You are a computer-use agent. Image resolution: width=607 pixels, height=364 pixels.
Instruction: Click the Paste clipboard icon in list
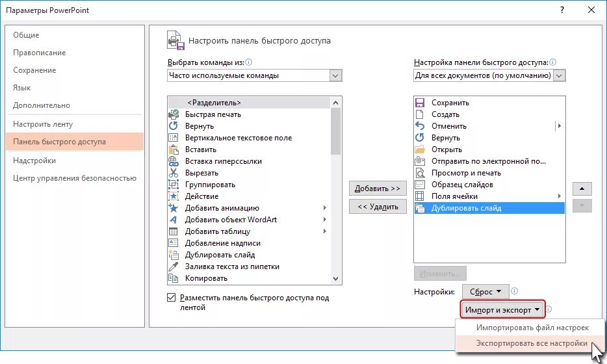click(x=173, y=149)
